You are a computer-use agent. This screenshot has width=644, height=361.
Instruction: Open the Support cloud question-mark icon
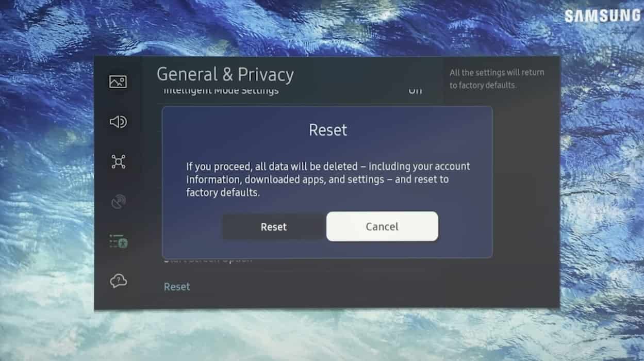(x=118, y=281)
